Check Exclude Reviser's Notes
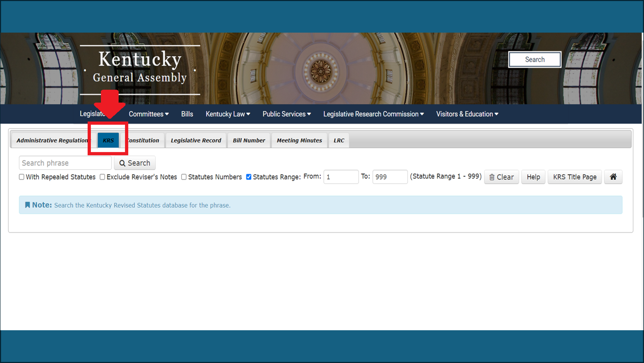The height and width of the screenshot is (363, 644). [x=102, y=177]
